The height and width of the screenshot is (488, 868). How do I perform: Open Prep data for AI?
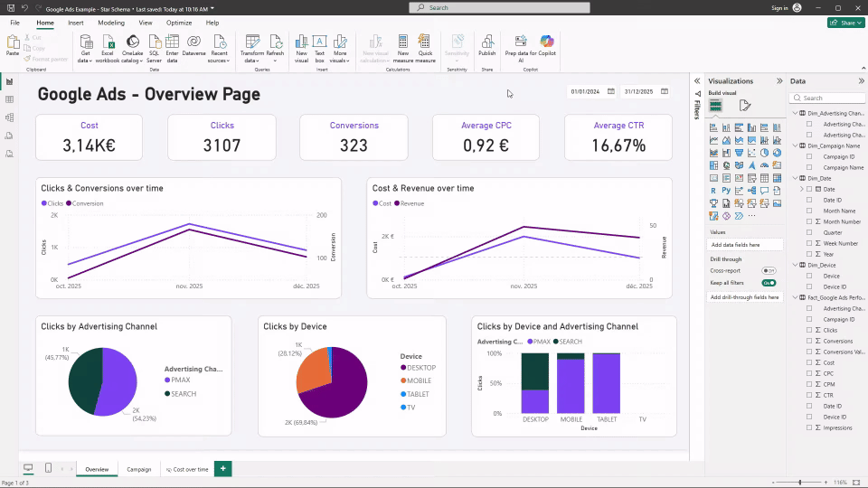coord(521,49)
